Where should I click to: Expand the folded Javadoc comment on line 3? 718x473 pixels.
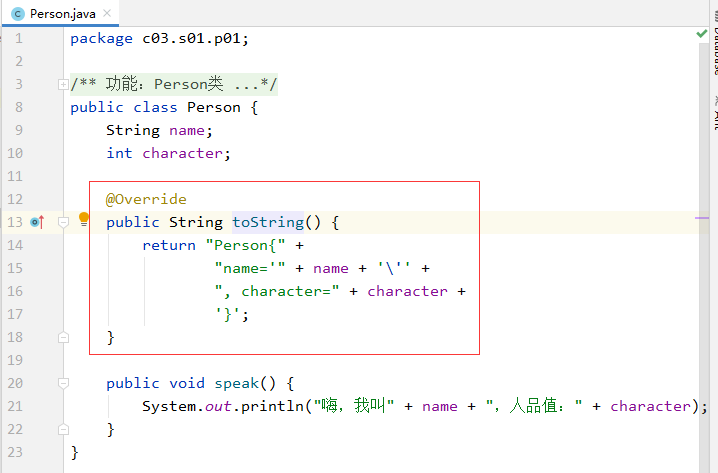pos(63,85)
